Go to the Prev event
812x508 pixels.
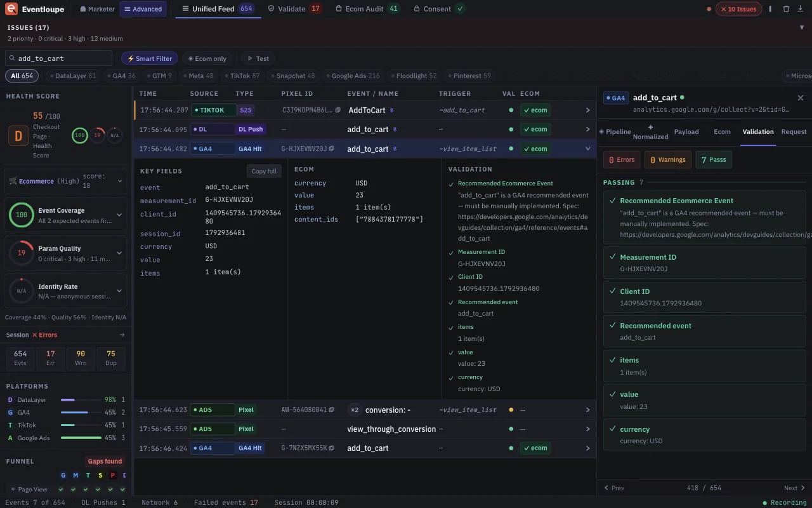point(614,488)
